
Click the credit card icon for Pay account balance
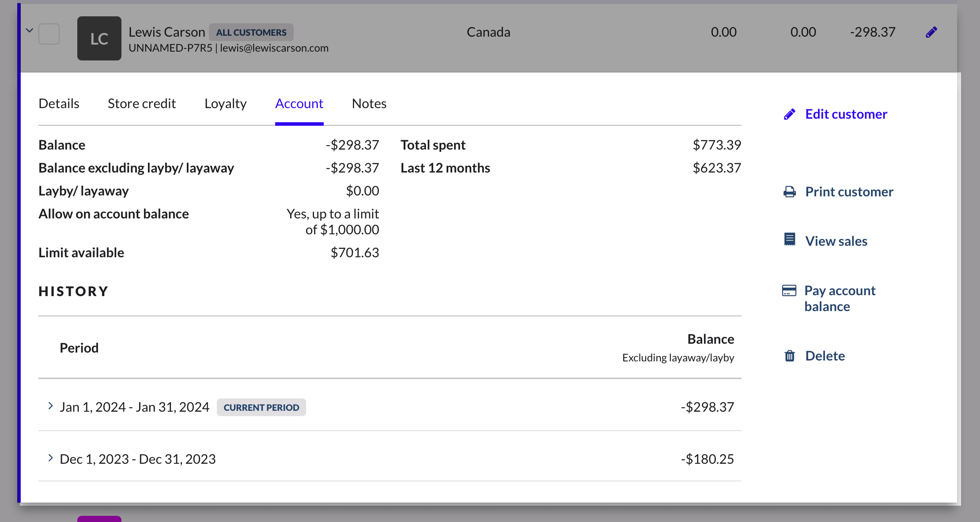790,290
